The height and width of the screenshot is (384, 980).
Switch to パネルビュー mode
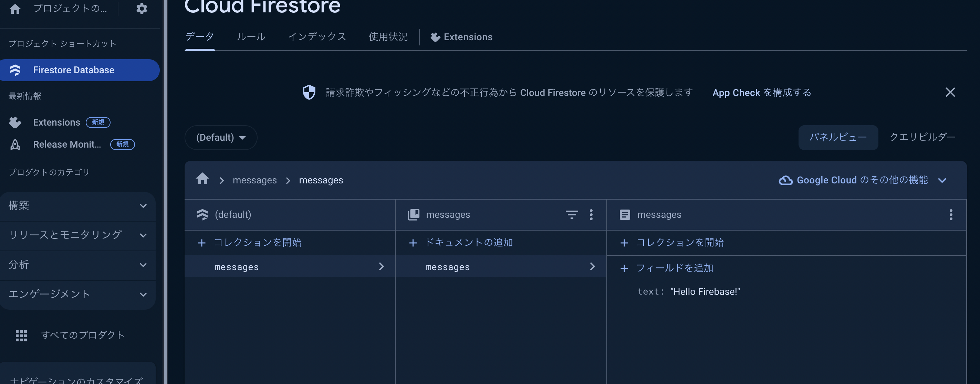click(838, 138)
